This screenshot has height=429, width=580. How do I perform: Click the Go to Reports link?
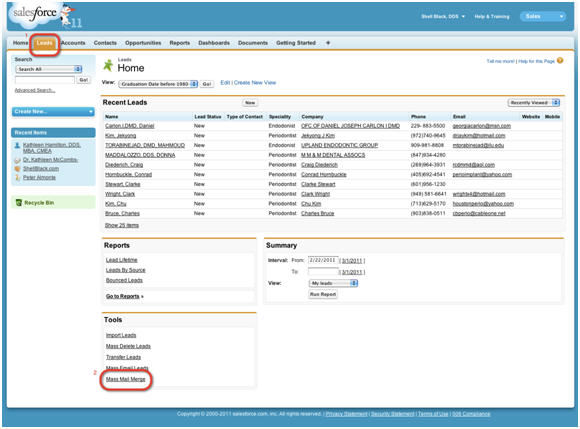click(x=124, y=296)
